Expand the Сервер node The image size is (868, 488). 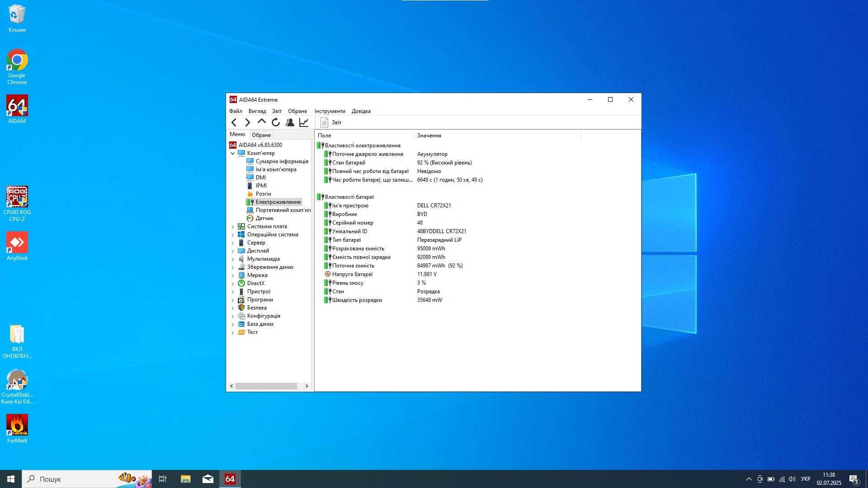[233, 243]
